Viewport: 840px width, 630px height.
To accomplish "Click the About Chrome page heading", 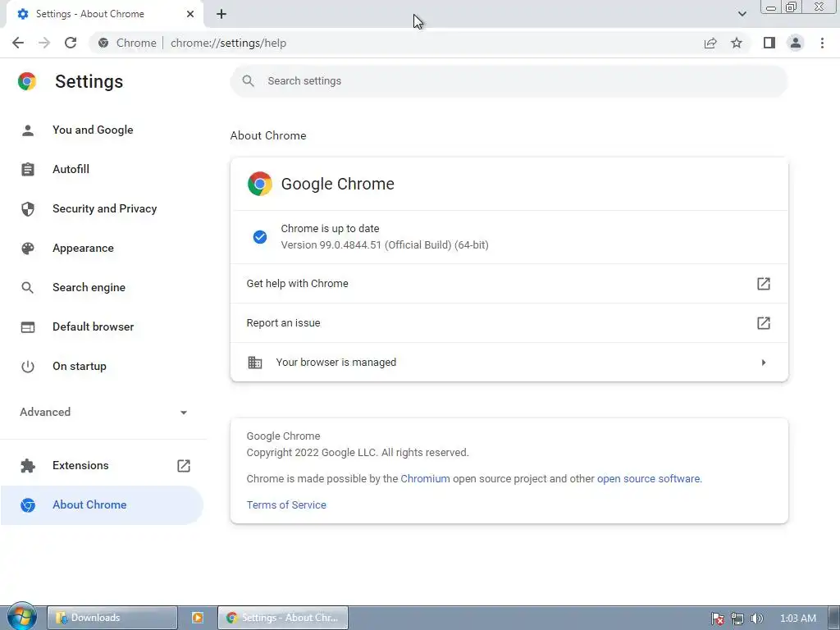I will 268,135.
